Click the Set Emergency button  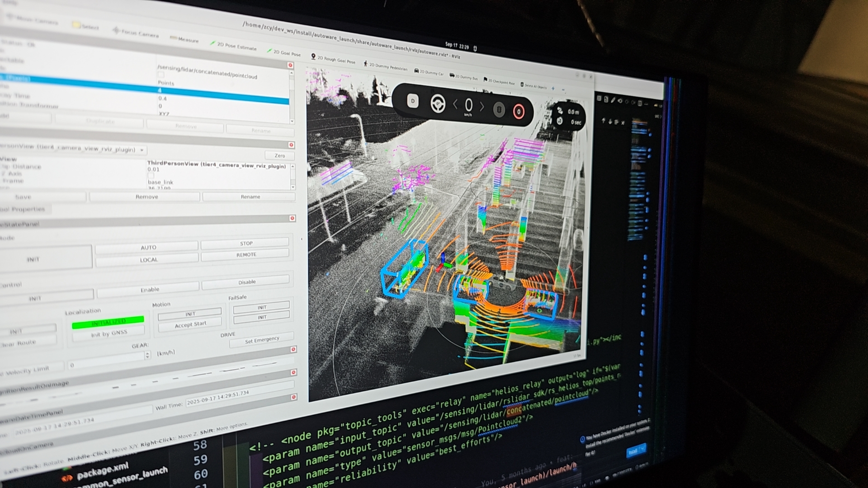[262, 341]
